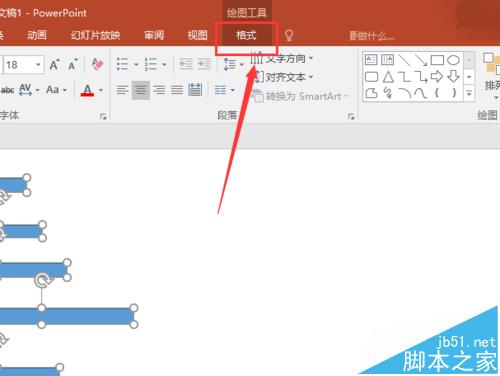Switch to 幻灯片放映 slide show tab
The image size is (500, 376).
(x=95, y=35)
